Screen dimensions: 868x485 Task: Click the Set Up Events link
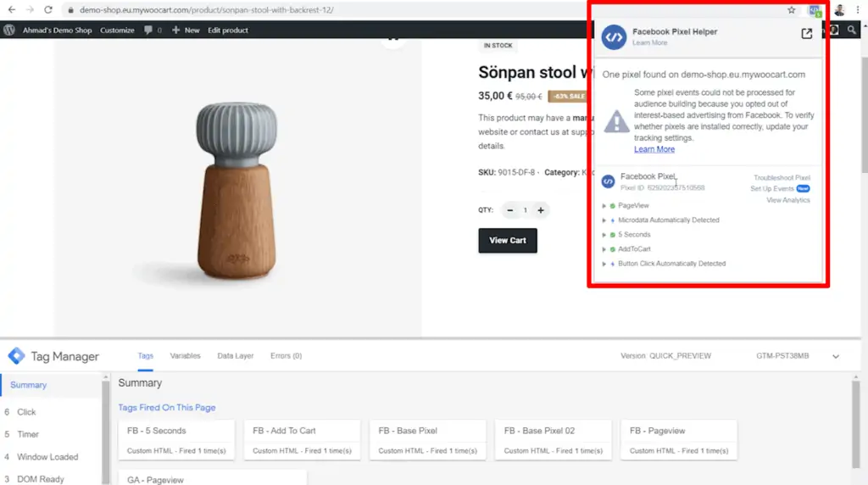tap(772, 189)
